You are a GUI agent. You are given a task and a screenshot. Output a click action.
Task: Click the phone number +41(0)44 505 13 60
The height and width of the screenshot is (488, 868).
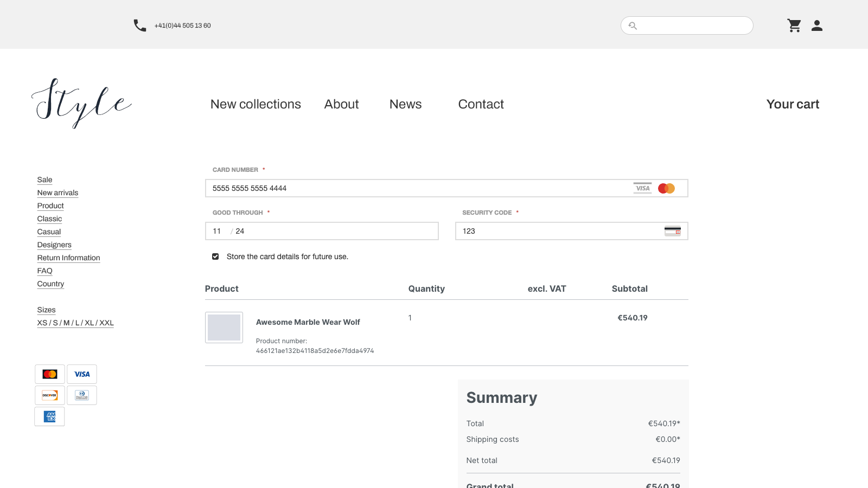click(x=183, y=25)
